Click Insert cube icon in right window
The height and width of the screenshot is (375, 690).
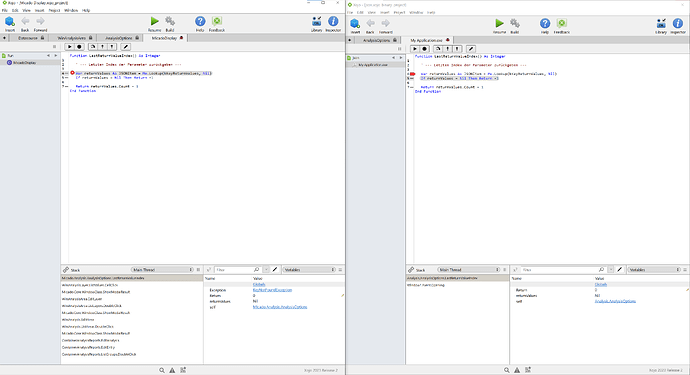coord(355,23)
